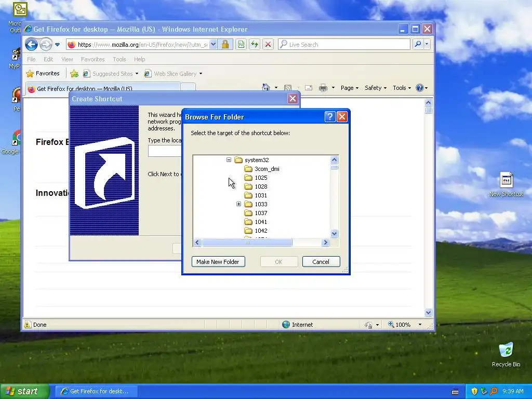The image size is (532, 399).
Task: Open the File menu
Action: click(x=31, y=59)
